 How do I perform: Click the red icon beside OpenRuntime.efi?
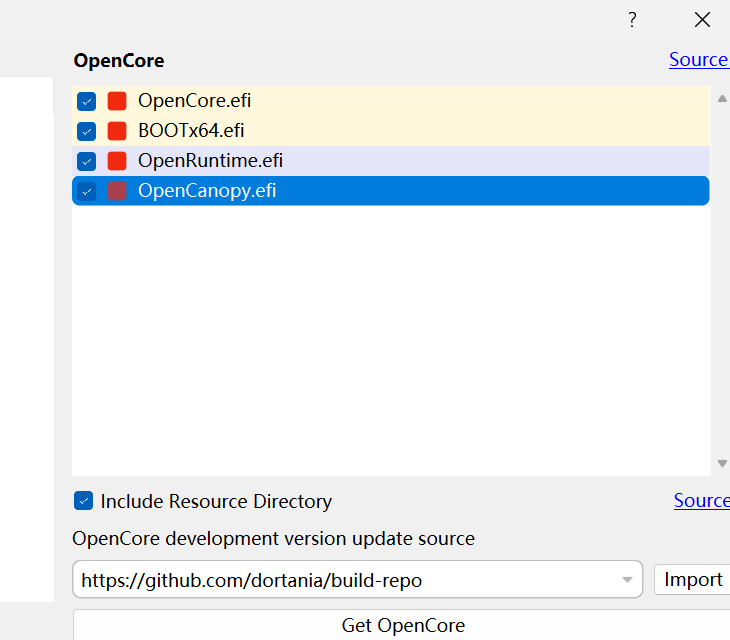117,161
